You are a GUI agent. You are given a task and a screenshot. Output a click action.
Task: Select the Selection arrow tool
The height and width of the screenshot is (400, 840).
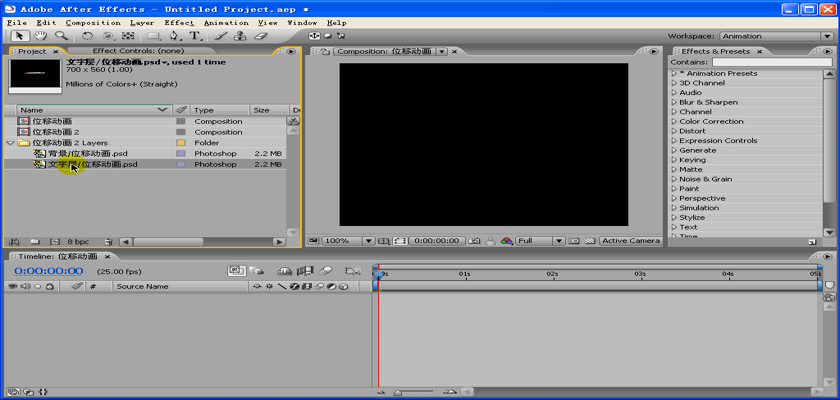click(20, 36)
